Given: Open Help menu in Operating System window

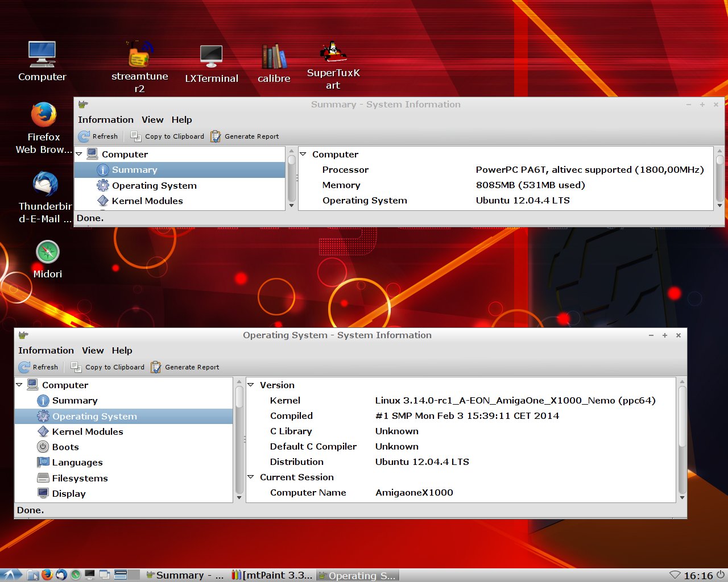Looking at the screenshot, I should click(x=122, y=351).
